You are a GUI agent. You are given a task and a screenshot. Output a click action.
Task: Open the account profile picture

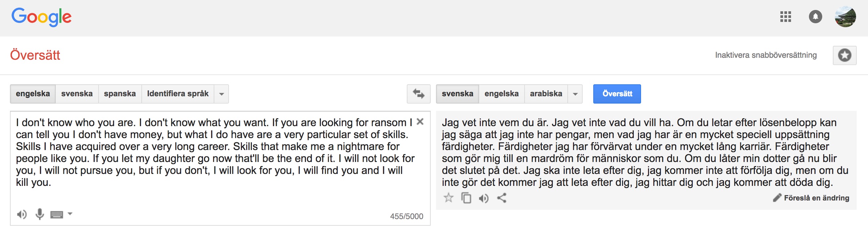(x=845, y=17)
